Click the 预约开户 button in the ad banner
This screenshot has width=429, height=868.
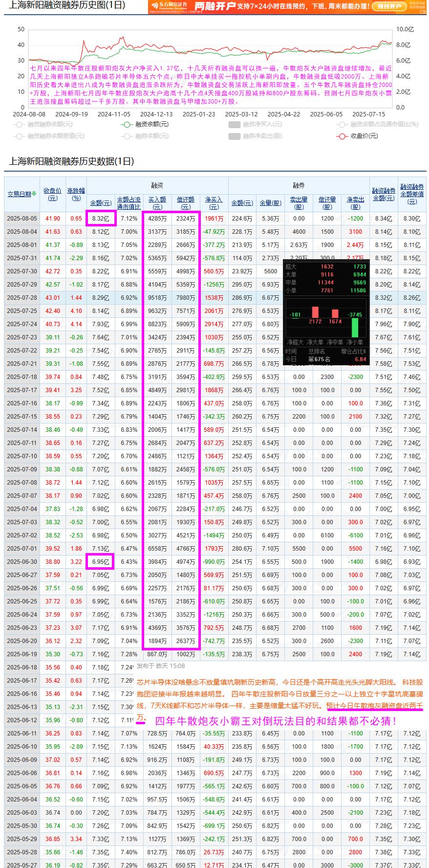point(389,6)
